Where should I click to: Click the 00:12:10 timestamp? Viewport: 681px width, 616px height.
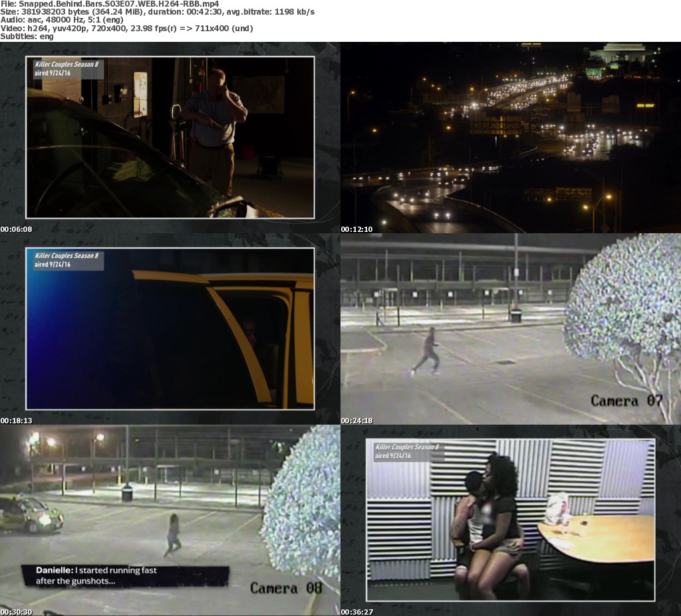356,229
